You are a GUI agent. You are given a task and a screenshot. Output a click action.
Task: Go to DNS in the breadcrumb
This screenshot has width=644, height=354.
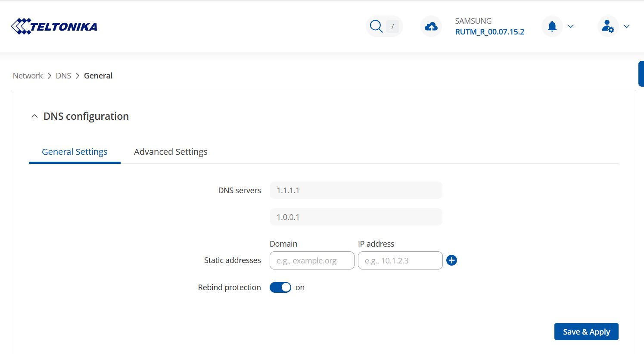click(x=63, y=76)
